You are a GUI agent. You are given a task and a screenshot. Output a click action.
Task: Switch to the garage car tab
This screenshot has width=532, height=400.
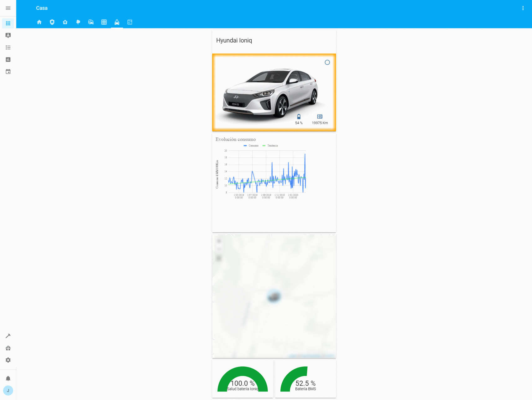(91, 22)
